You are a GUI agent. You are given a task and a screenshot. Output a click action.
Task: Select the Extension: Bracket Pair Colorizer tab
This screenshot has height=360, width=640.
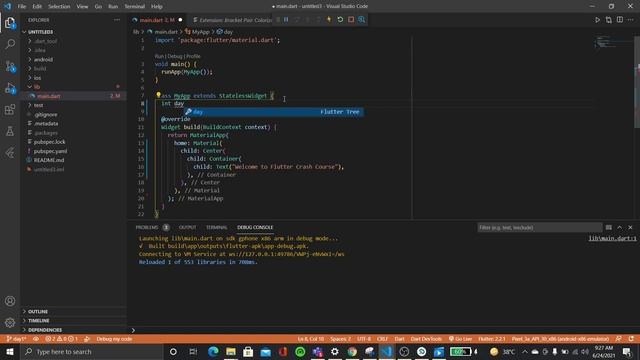click(x=232, y=20)
